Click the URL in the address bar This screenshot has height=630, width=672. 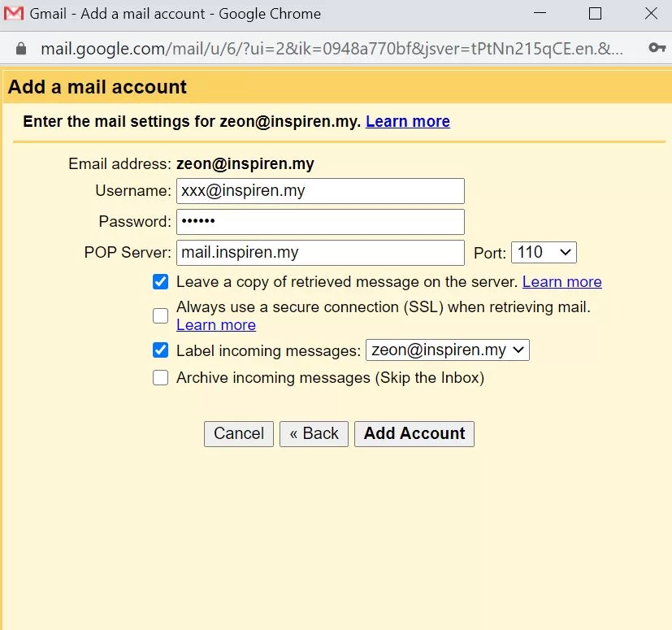point(332,49)
